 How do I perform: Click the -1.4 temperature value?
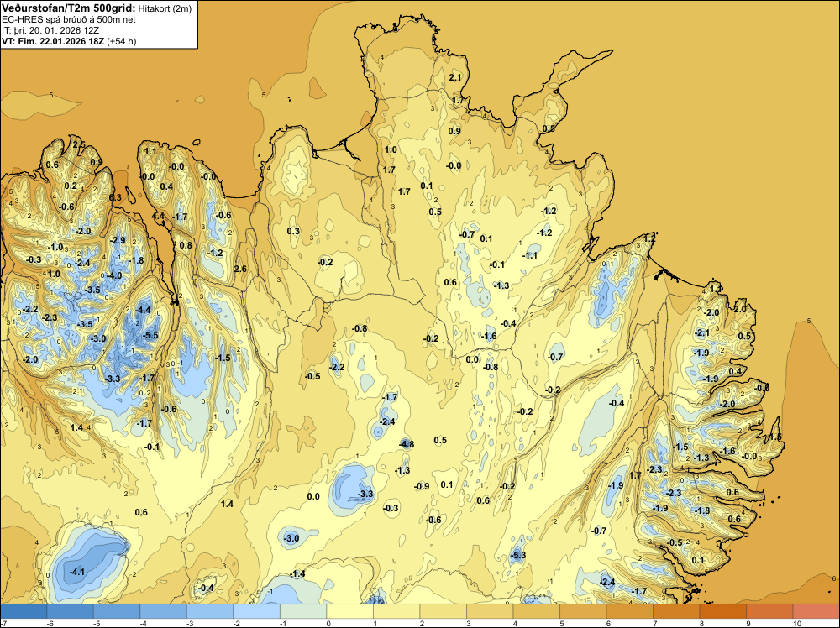297,574
